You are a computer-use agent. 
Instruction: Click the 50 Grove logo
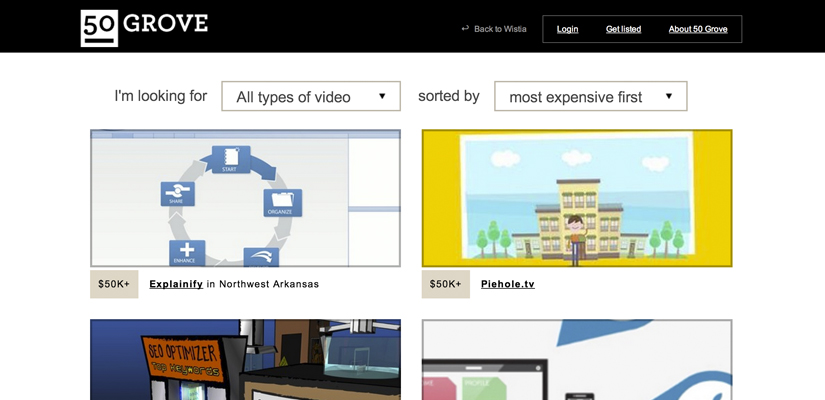[x=144, y=28]
